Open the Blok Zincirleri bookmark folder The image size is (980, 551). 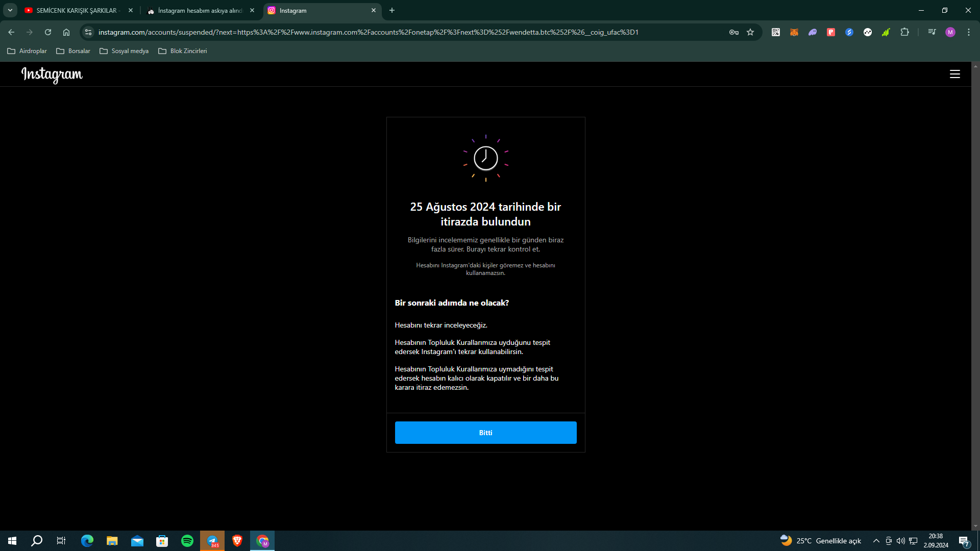(183, 51)
